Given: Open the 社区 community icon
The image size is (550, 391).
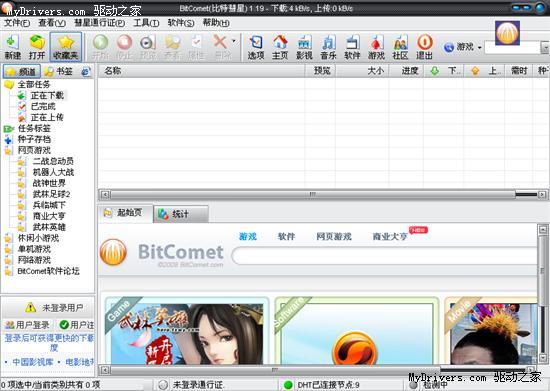Looking at the screenshot, I should tap(400, 47).
